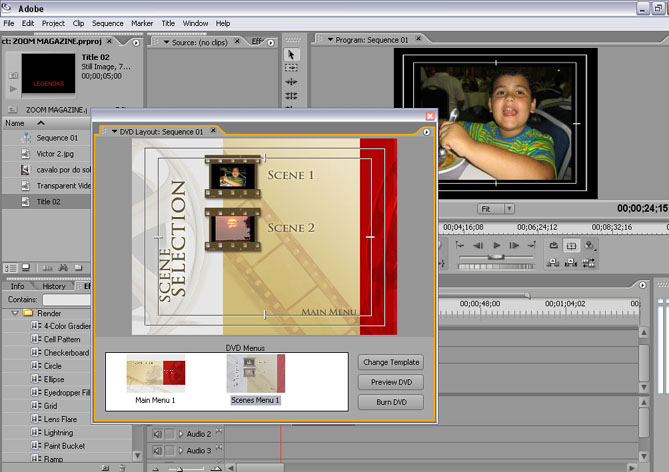Click the Safe Margins icon
Viewport: 669px width, 472px height.
coord(572,245)
